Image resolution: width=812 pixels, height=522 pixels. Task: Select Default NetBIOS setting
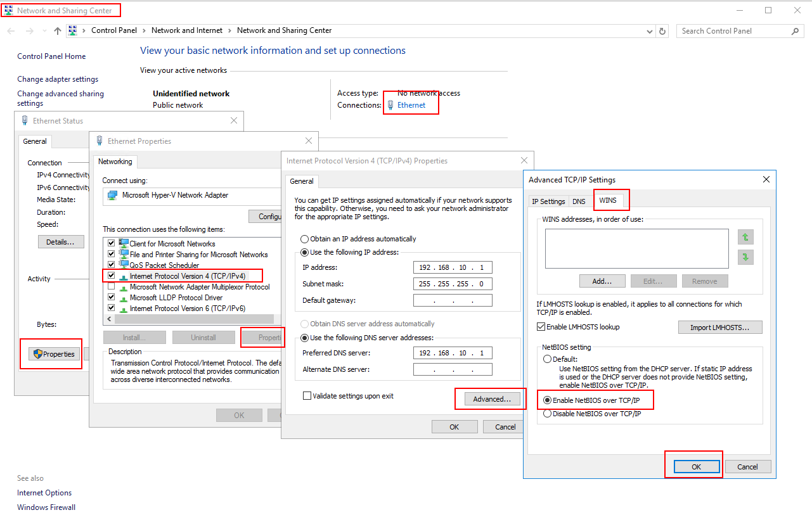[548, 359]
